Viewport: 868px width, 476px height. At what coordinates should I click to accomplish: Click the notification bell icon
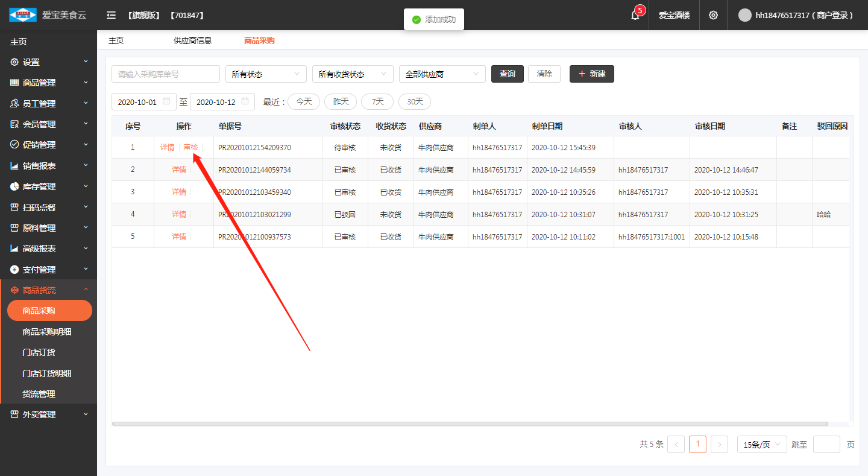pyautogui.click(x=635, y=15)
